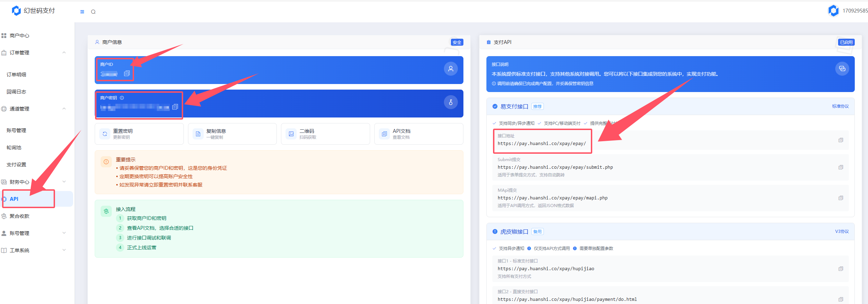868x304 pixels.
Task: Copy the MApi提交 endpoint URL
Action: (840, 198)
